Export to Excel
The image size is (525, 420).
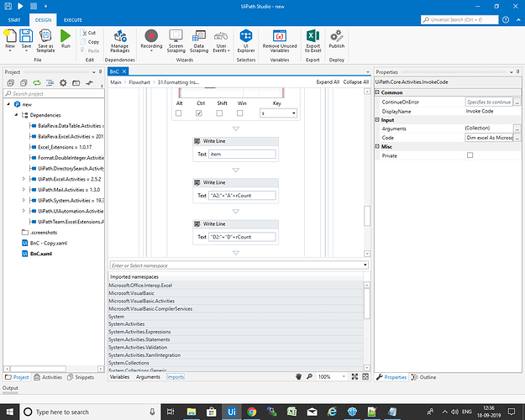pyautogui.click(x=312, y=41)
